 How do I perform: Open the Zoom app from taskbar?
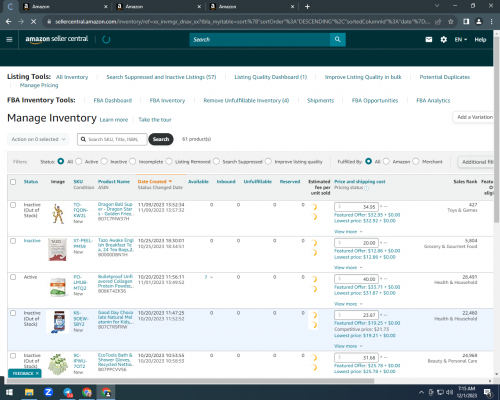click(48, 392)
